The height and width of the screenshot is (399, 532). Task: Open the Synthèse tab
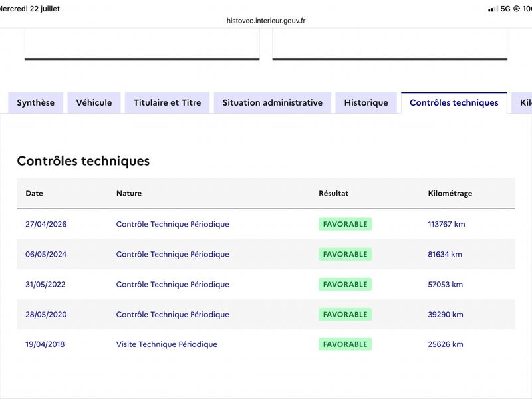point(36,103)
